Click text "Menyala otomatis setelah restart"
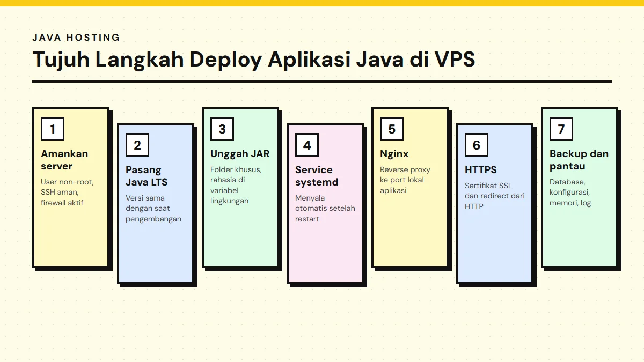The height and width of the screenshot is (362, 644). pos(325,208)
